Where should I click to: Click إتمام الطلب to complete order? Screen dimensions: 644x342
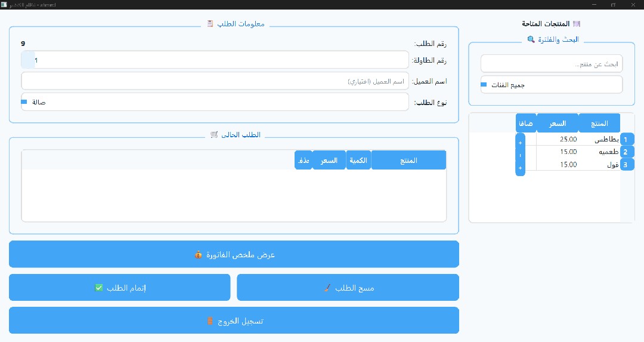point(119,288)
